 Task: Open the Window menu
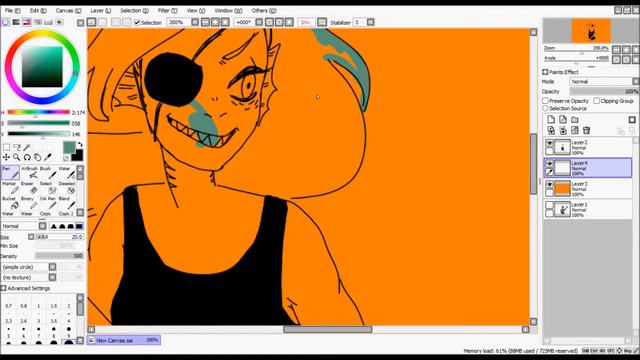[228, 11]
